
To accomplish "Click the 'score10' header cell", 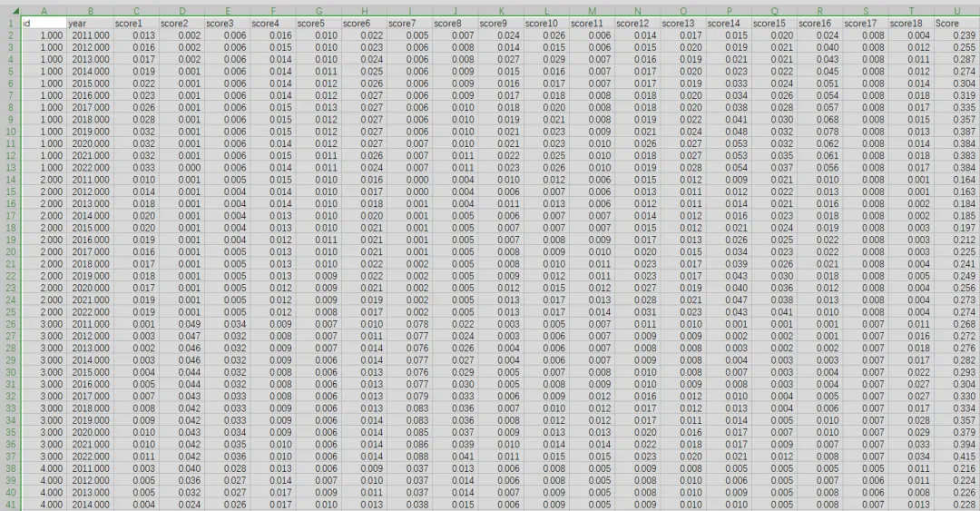I will (546, 23).
